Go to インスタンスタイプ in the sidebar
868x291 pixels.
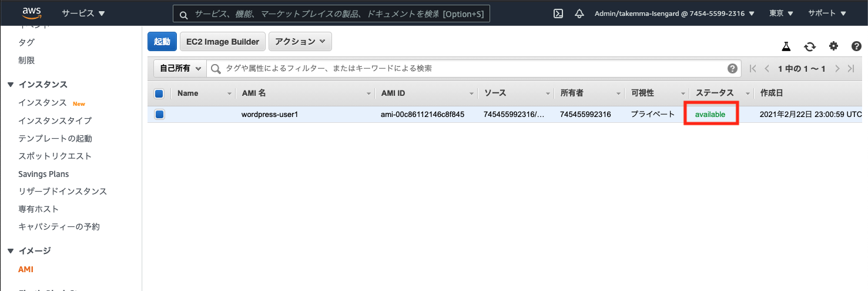pos(55,121)
